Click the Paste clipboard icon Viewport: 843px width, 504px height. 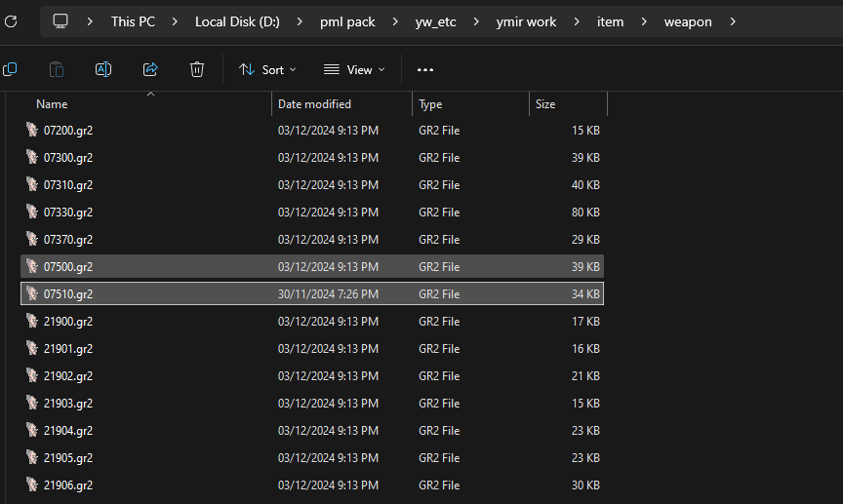(x=57, y=69)
